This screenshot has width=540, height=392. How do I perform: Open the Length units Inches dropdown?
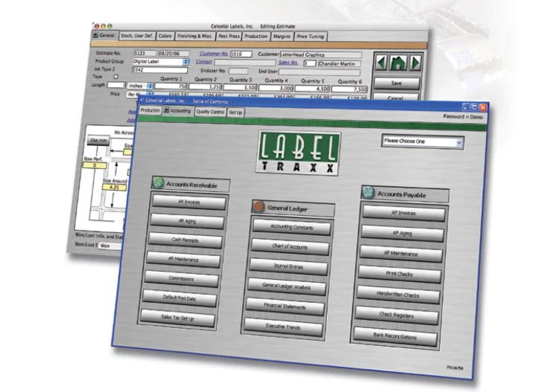click(x=140, y=86)
